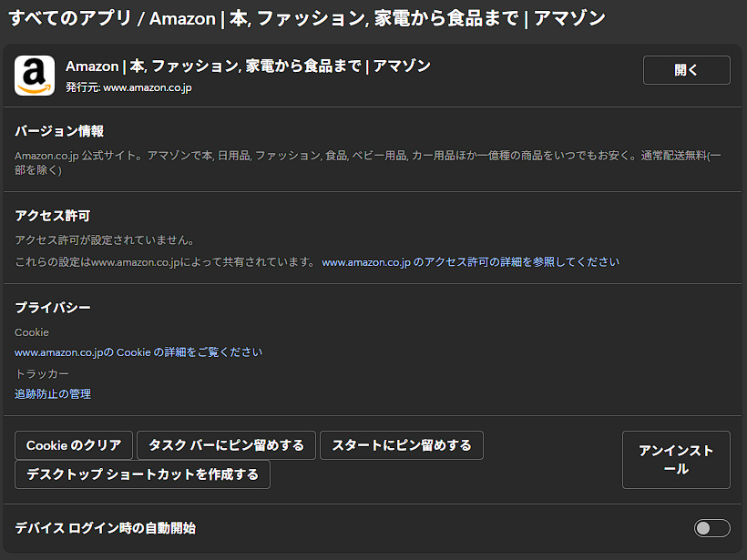747x560 pixels.
Task: Click the Amazon app title beside the logo
Action: [248, 66]
